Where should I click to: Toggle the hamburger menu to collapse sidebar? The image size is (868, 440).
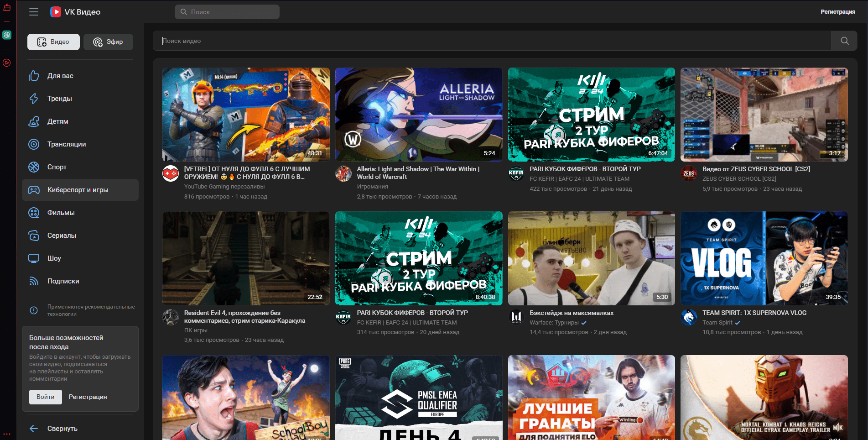click(33, 11)
